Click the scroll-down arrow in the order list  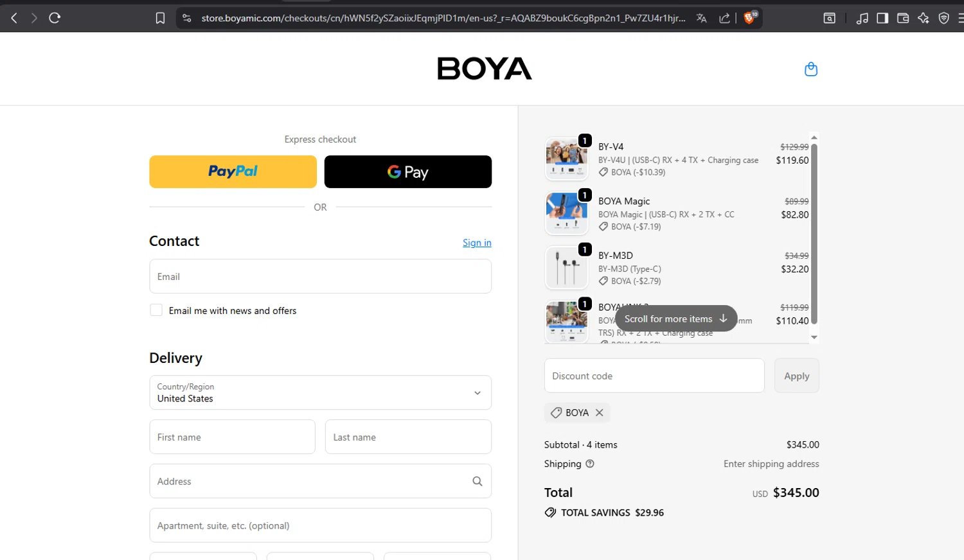[x=814, y=337]
